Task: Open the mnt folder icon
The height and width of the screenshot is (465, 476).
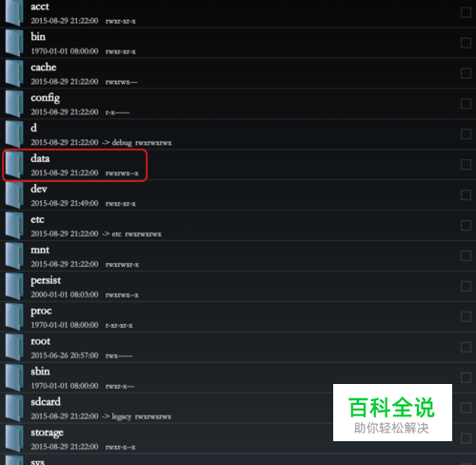Action: click(x=14, y=256)
